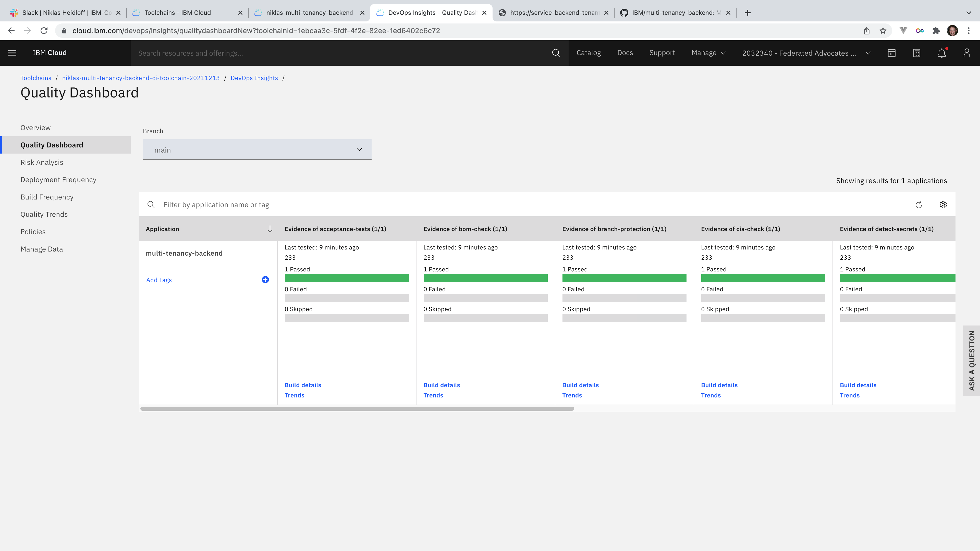Refresh the quality dashboard table
Viewport: 980px width, 551px height.
(918, 205)
